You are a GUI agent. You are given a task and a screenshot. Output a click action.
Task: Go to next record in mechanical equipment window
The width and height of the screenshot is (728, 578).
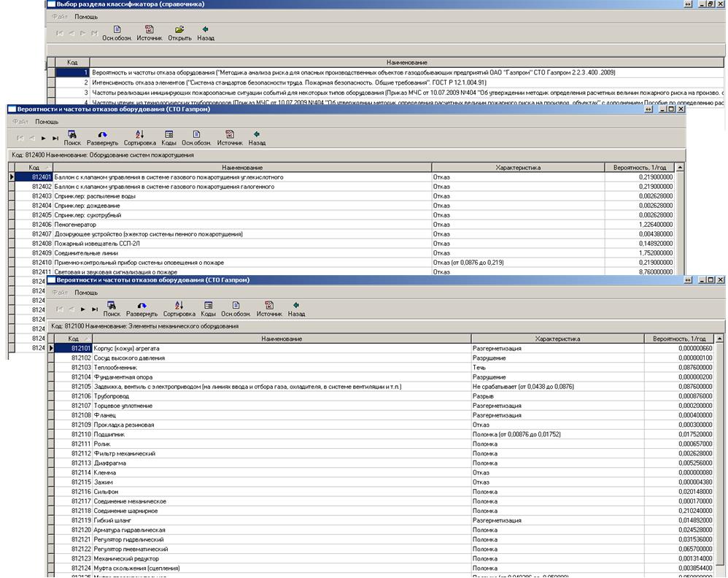pos(83,309)
